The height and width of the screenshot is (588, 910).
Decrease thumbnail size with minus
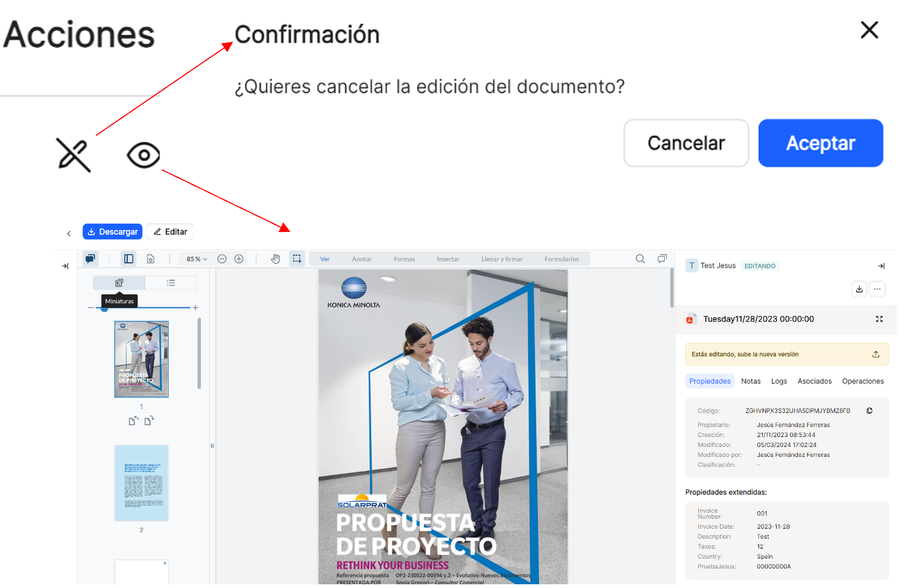91,308
